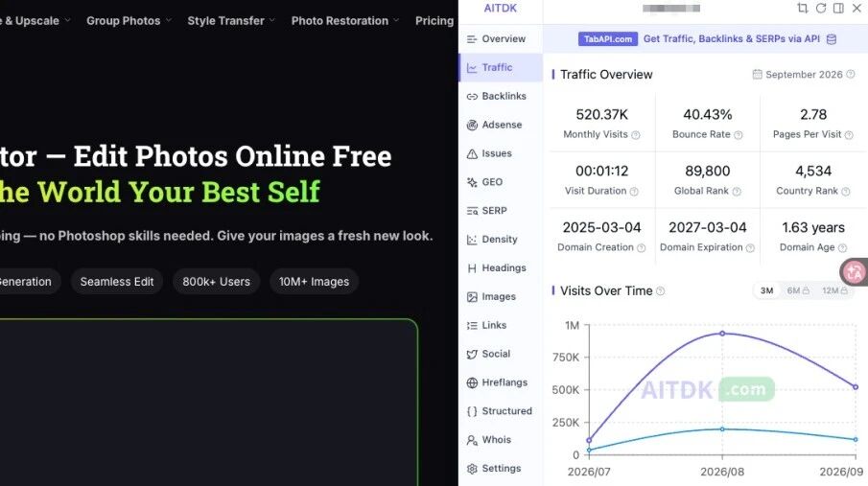Click the 800k+ Users pill
Viewport: 868px width, 486px height.
(216, 282)
